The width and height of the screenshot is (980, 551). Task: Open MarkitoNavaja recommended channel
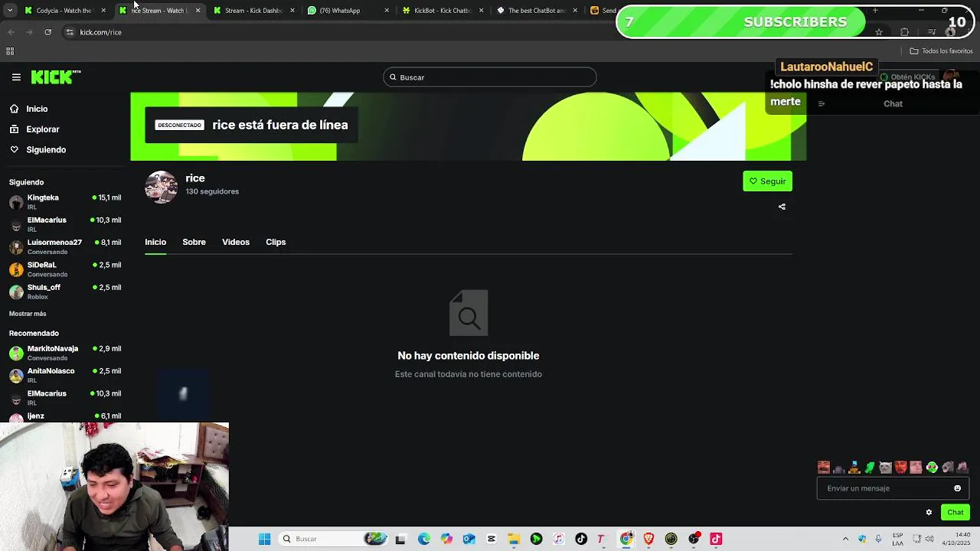point(65,352)
